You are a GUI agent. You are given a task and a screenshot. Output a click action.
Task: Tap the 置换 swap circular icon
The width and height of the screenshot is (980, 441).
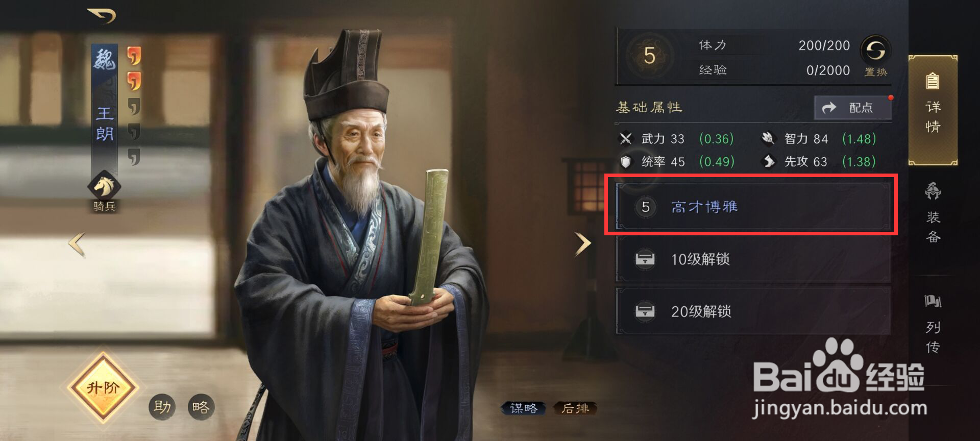click(875, 51)
